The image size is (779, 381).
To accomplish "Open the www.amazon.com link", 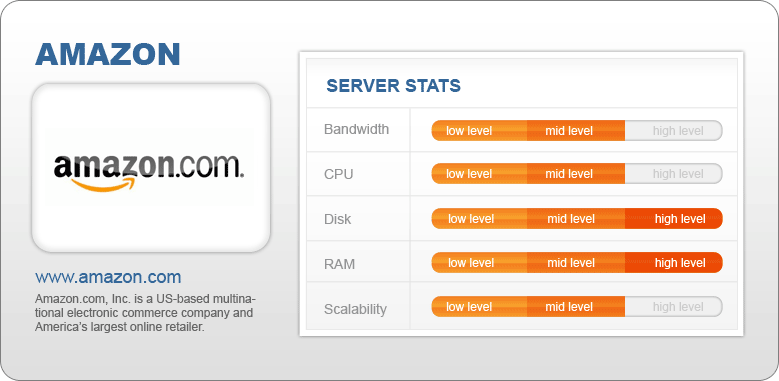I will [x=108, y=277].
